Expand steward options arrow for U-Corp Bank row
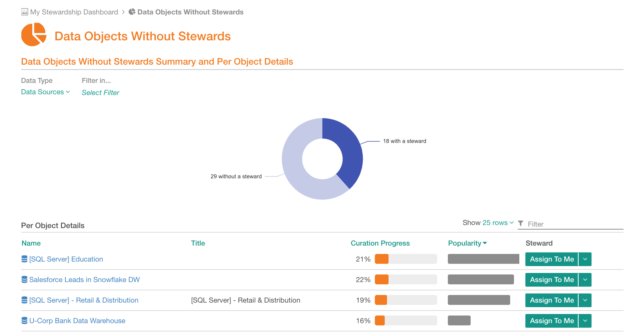Viewport: 644px width, 333px height. tap(585, 321)
